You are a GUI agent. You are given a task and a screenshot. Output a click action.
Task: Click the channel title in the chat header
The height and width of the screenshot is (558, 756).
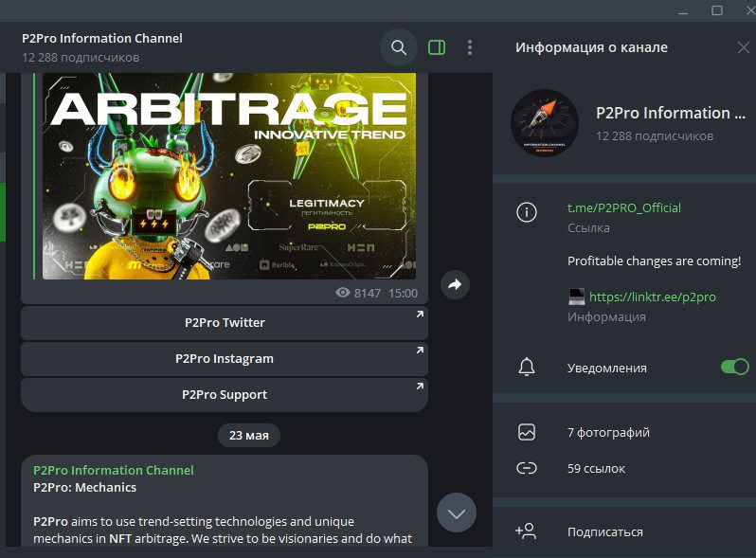[102, 38]
